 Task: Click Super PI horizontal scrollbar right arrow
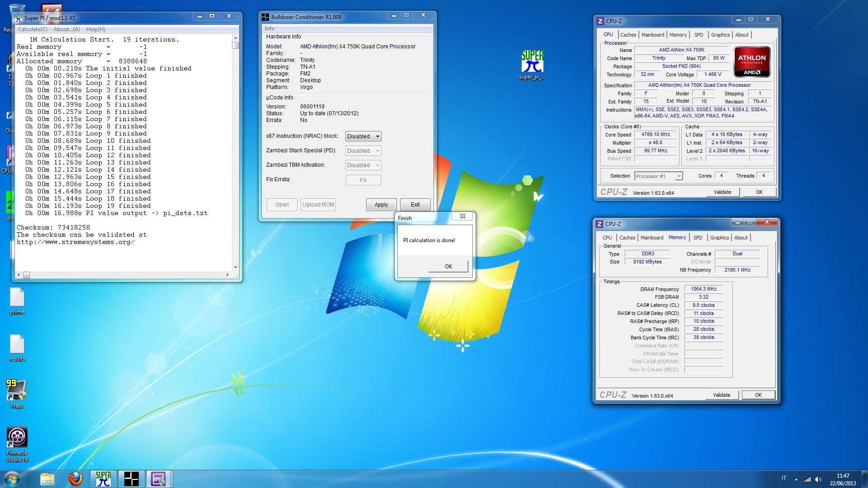227,275
